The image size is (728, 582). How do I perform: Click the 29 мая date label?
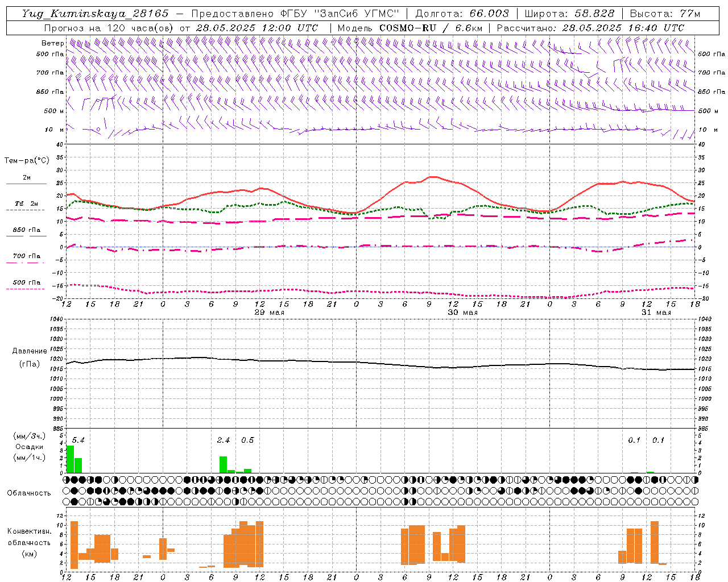click(x=269, y=313)
